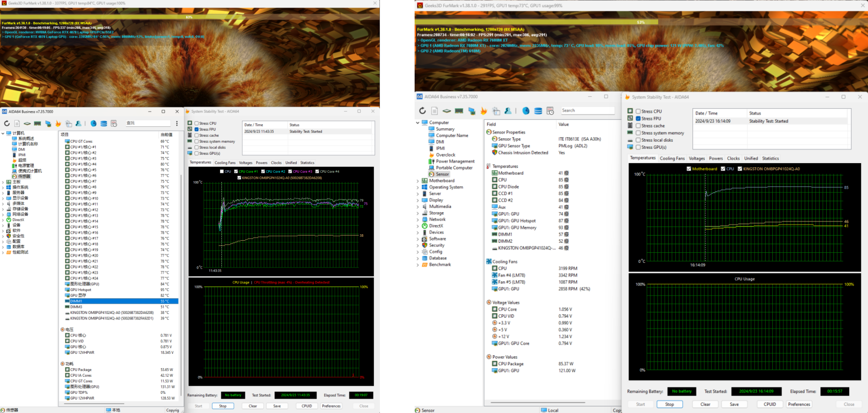Viewport: 868px width, 413px height.
Task: Open the report page icon in right toolbar
Action: 434,111
